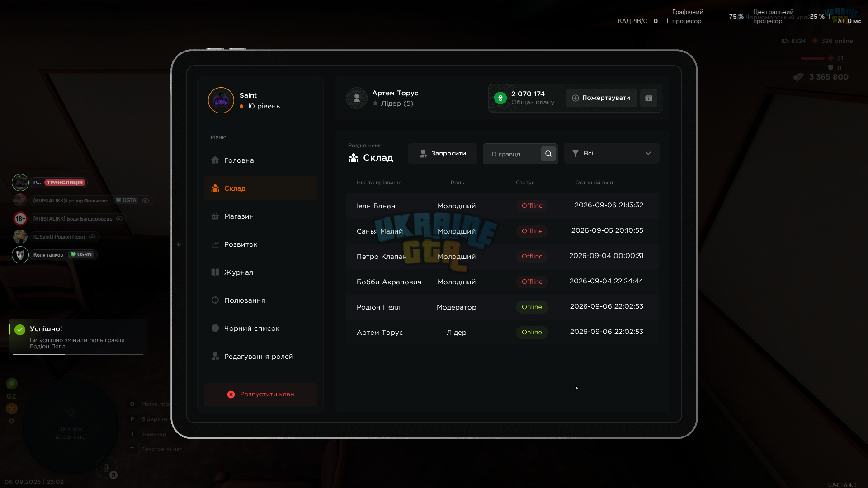Click the Розпустити клан button

pos(260,394)
